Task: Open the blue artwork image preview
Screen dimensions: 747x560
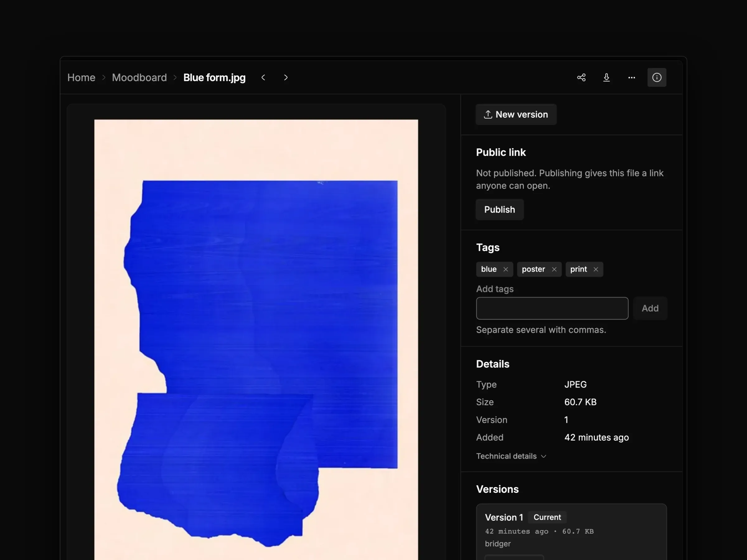Action: (256, 339)
